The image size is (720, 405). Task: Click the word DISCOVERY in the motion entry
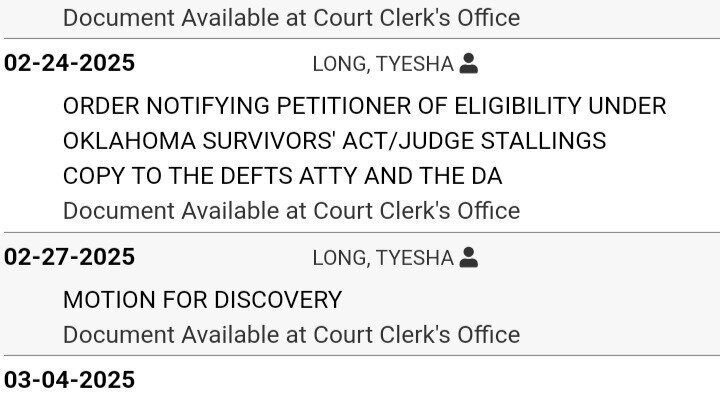point(274,300)
